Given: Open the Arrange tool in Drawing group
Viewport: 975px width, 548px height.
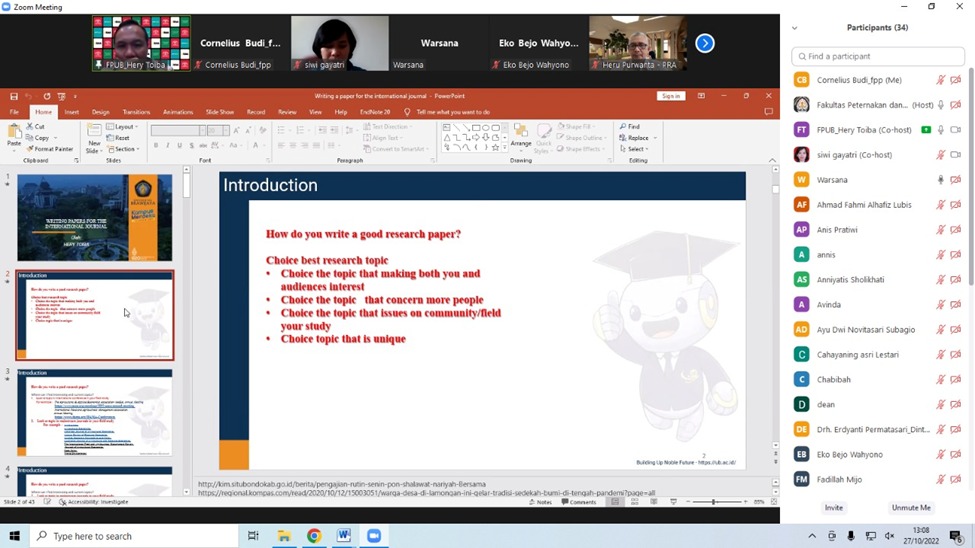Looking at the screenshot, I should (521, 138).
